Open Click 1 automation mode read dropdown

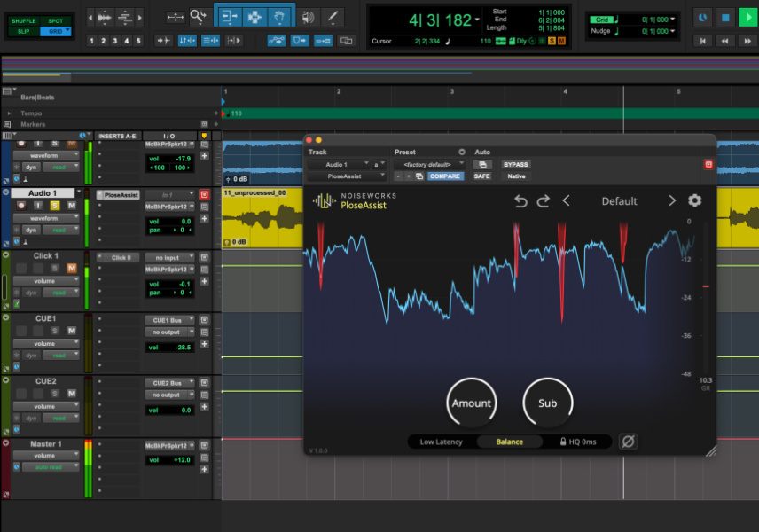[61, 293]
